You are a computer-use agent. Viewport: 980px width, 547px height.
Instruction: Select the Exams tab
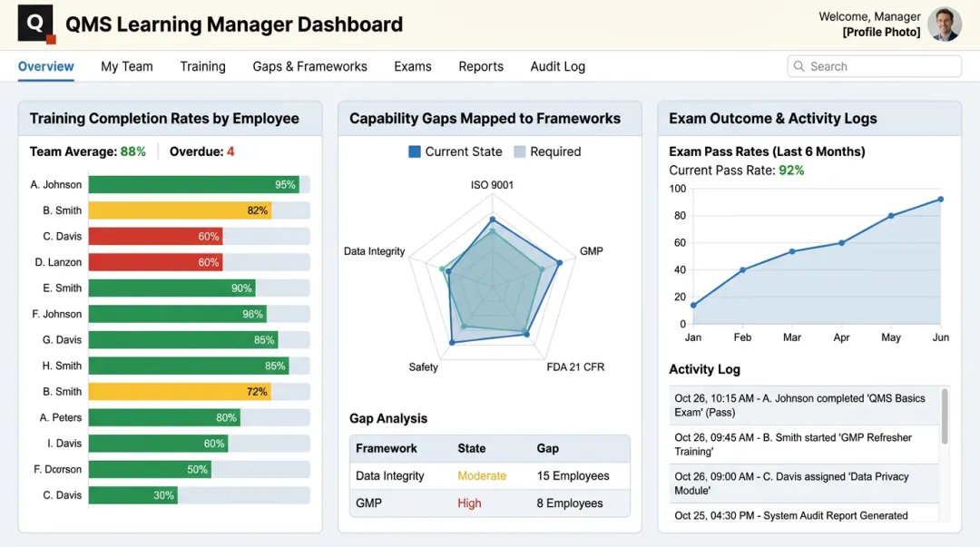click(x=413, y=66)
